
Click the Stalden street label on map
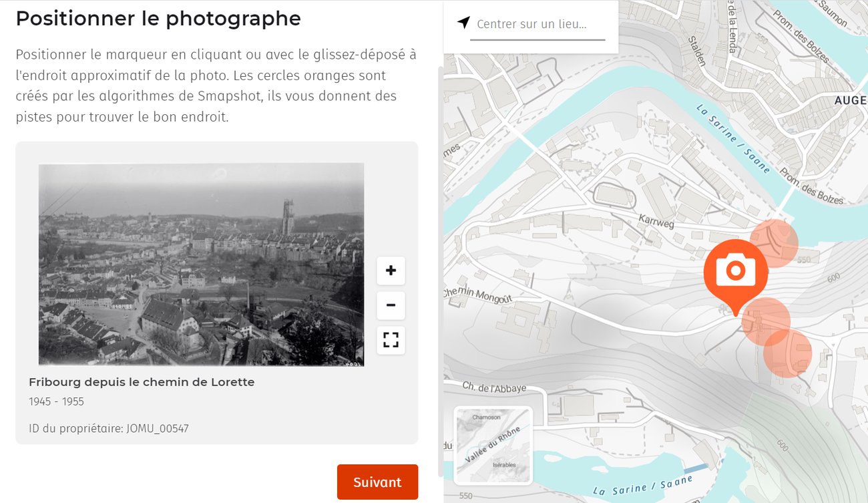(698, 52)
